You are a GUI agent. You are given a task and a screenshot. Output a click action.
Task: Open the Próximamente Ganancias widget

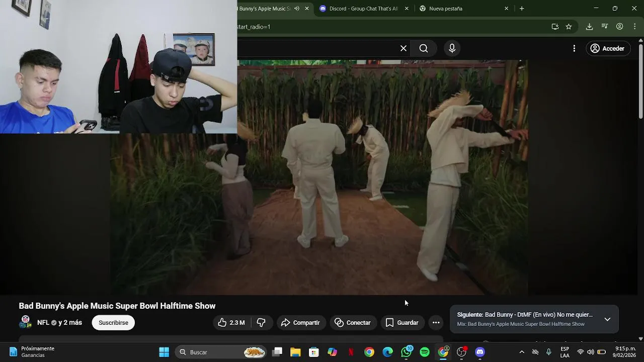point(32,352)
